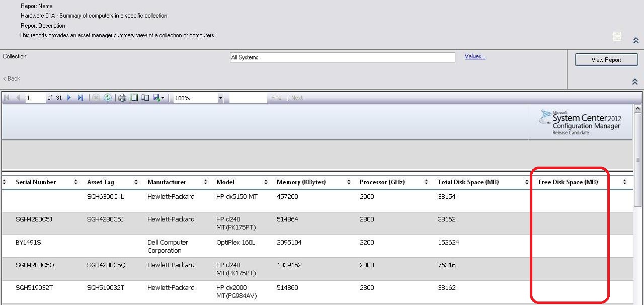This screenshot has height=305, width=644.
Task: Click inside the page number field
Action: [x=34, y=98]
